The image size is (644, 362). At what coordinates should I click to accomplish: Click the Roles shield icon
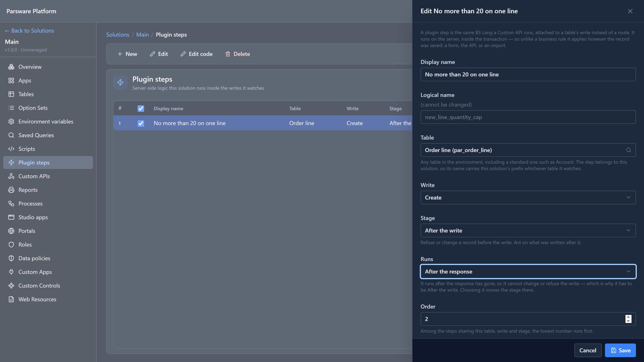pyautogui.click(x=11, y=245)
